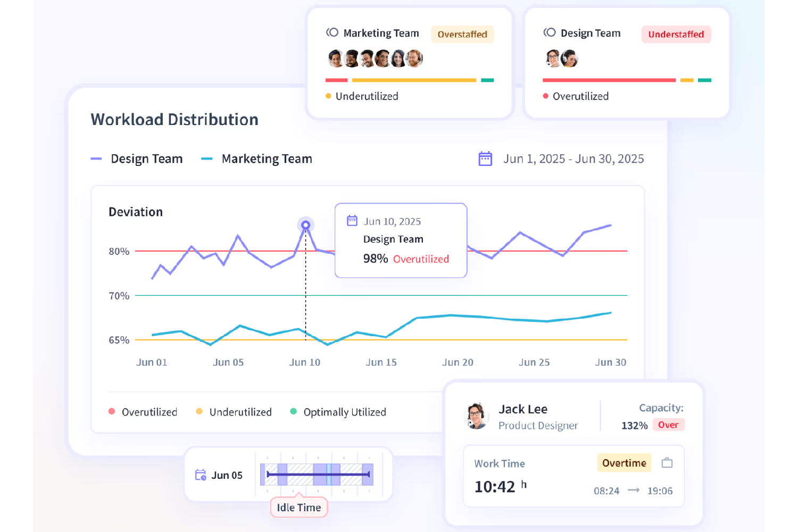Viewport: 798px width, 532px height.
Task: Toggle the Underutilized legend item below the chart
Action: [x=233, y=411]
